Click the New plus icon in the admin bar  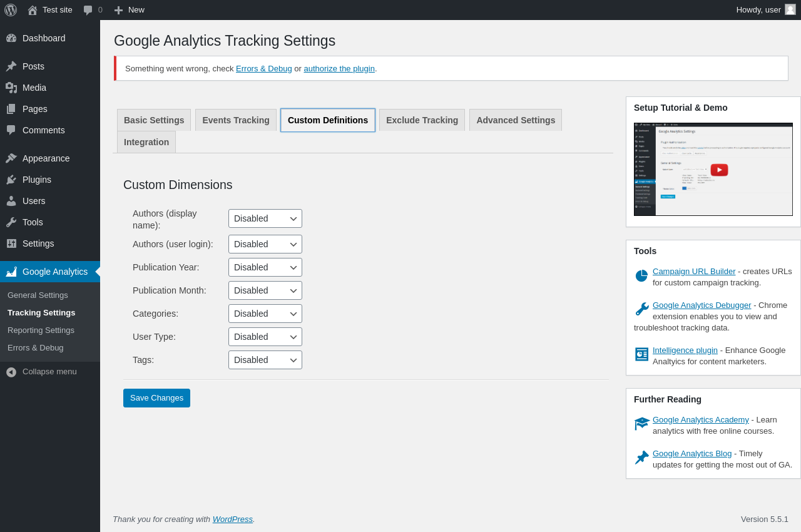(118, 10)
